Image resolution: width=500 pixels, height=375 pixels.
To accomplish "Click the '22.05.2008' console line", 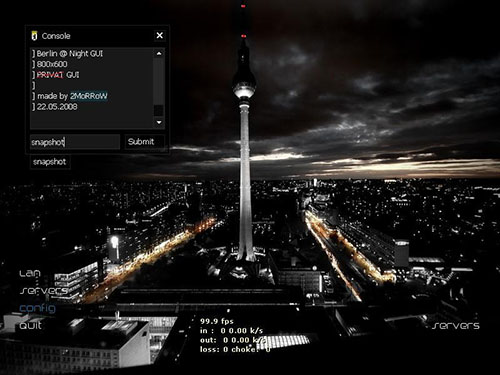I will tap(55, 107).
